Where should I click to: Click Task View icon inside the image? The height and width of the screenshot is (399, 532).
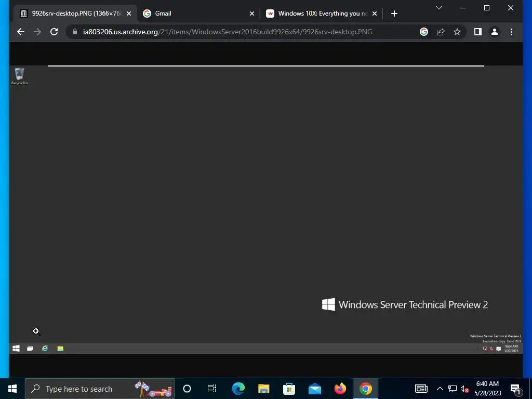click(x=30, y=349)
